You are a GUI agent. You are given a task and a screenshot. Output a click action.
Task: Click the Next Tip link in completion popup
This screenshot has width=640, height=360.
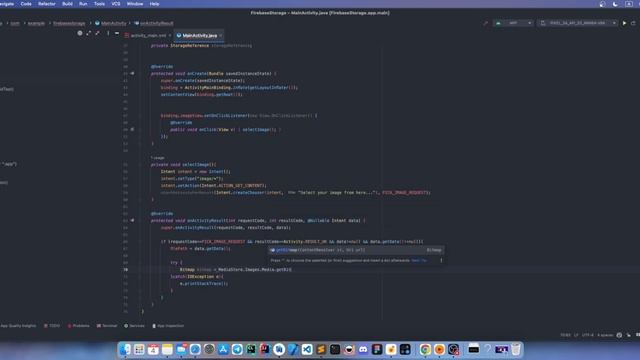[419, 260]
